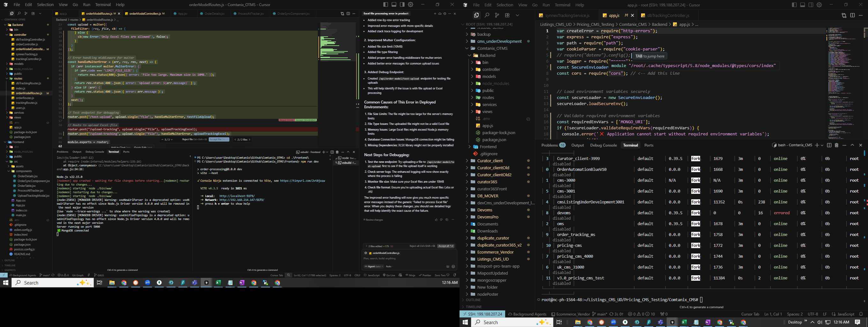Toggle AI pane in left window title bar

[402, 4]
